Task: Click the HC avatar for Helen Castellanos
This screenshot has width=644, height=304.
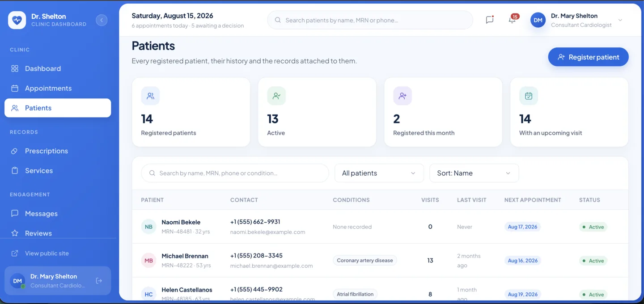Action: pyautogui.click(x=149, y=294)
